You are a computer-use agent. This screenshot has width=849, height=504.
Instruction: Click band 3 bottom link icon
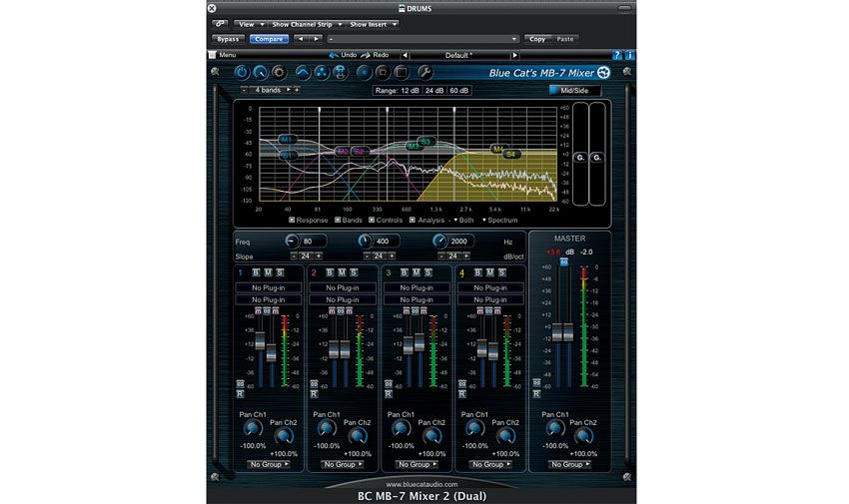pos(389,384)
